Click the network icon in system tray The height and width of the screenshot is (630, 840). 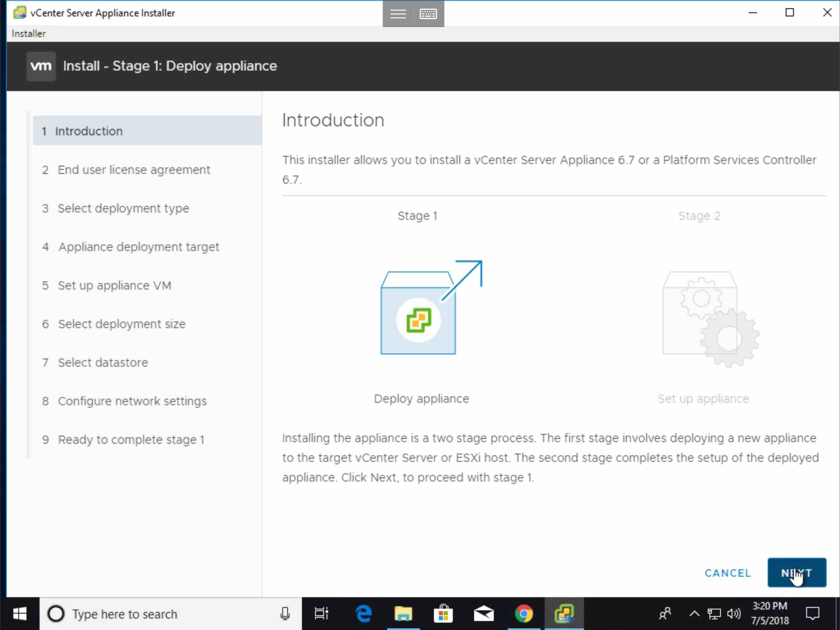[x=714, y=613]
